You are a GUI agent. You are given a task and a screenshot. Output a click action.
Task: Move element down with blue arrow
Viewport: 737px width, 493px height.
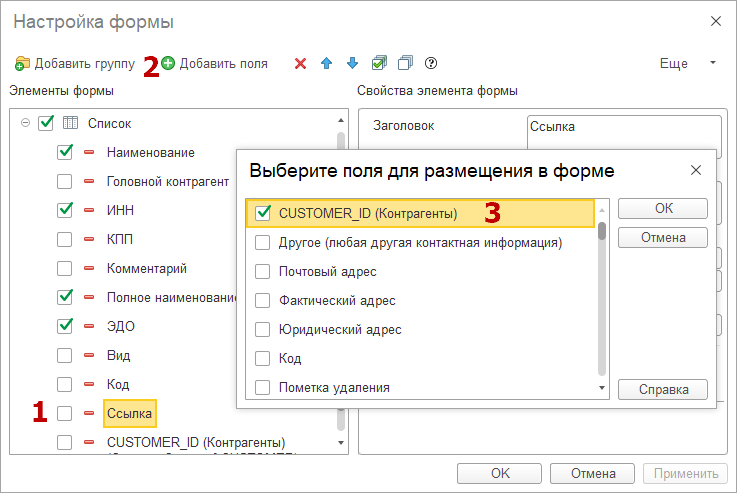(352, 64)
